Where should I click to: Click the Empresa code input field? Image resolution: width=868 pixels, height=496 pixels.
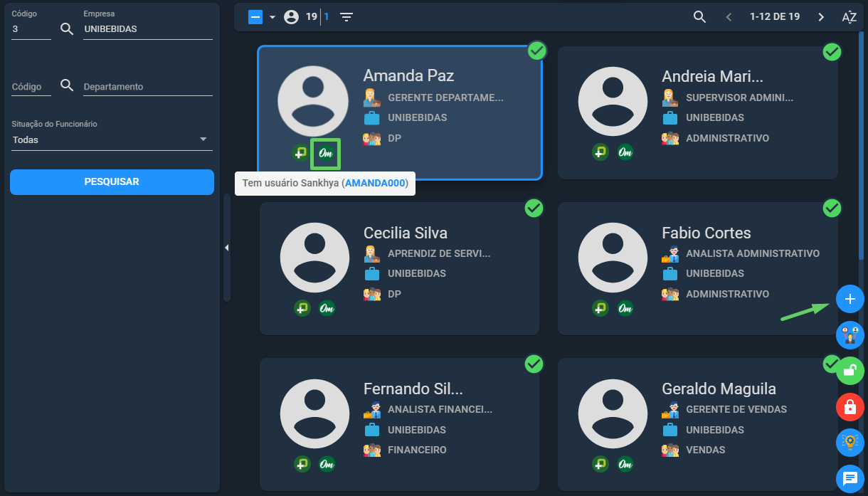coord(31,29)
